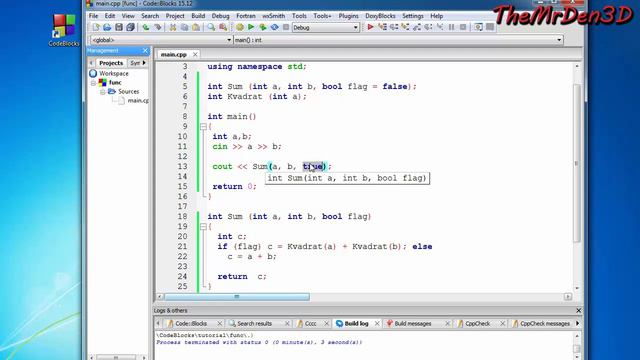Open Replace with the toolbar icon
The height and width of the screenshot is (360, 640).
point(223,27)
